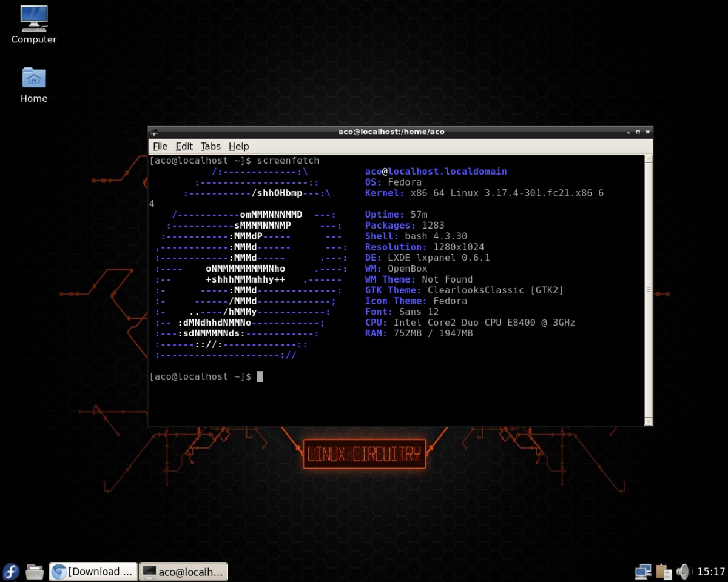728x582 pixels.
Task: Maximize the terminal window
Action: (x=638, y=132)
